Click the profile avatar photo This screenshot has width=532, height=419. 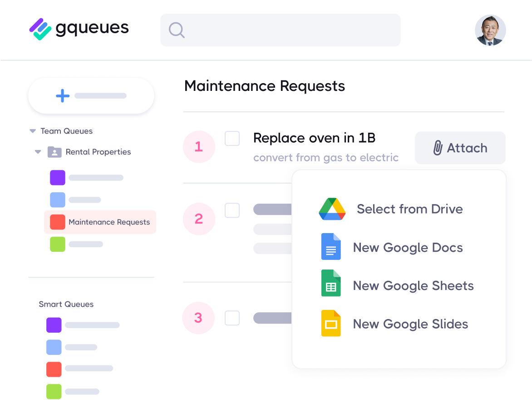click(x=491, y=30)
